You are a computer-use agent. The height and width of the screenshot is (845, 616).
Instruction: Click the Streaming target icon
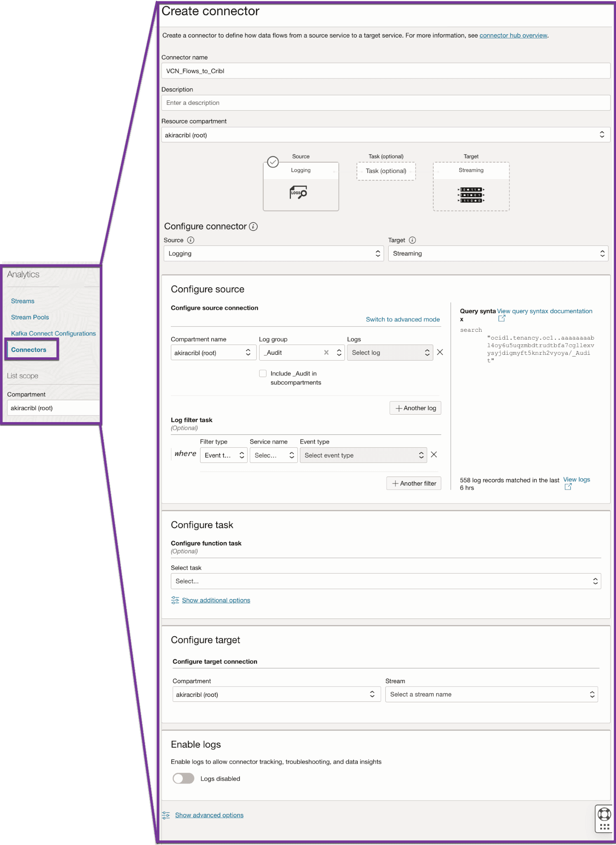[x=471, y=195]
